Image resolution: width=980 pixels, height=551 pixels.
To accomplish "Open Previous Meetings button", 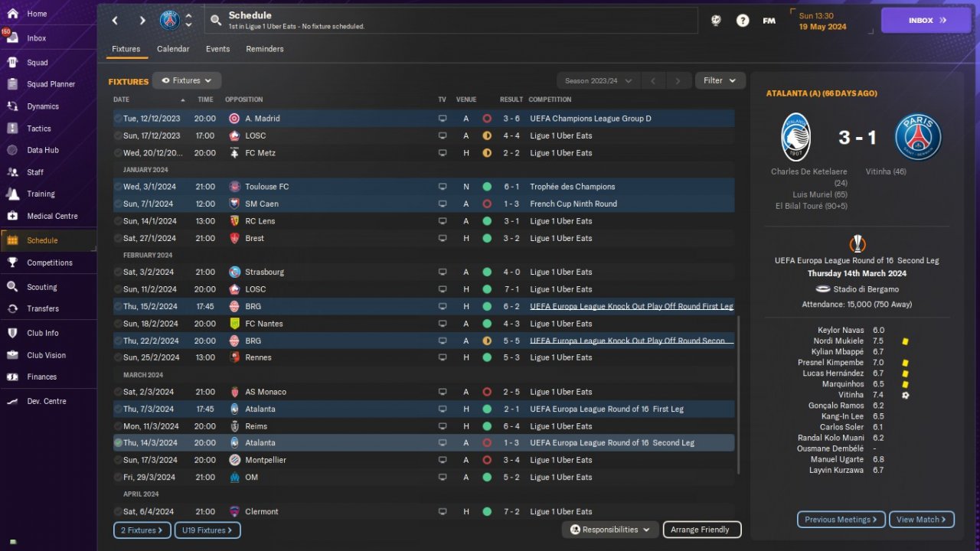I will [x=841, y=520].
